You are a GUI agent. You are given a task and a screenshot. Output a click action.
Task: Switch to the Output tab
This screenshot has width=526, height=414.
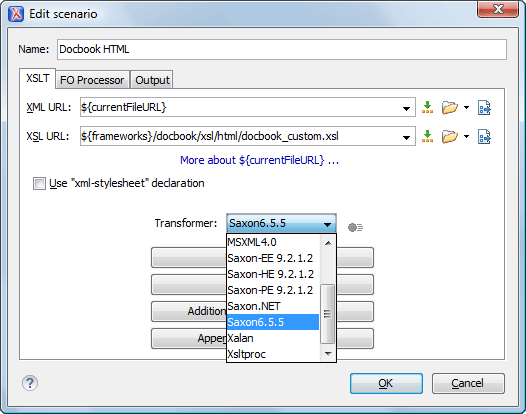tap(152, 80)
